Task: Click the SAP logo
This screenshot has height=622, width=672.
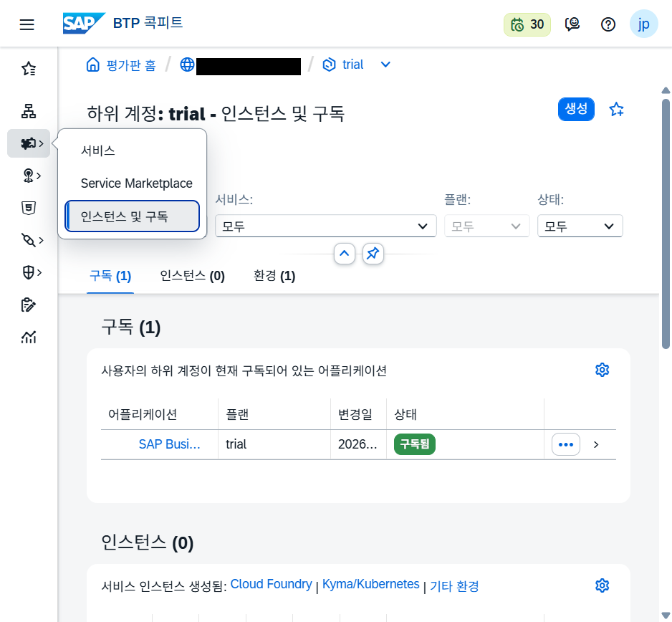Action: pyautogui.click(x=84, y=23)
